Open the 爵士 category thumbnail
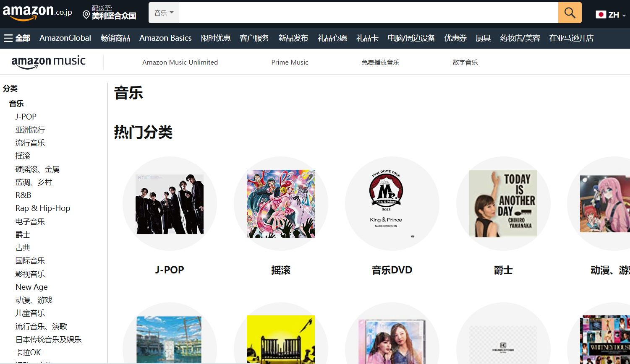The width and height of the screenshot is (630, 364). 503,204
